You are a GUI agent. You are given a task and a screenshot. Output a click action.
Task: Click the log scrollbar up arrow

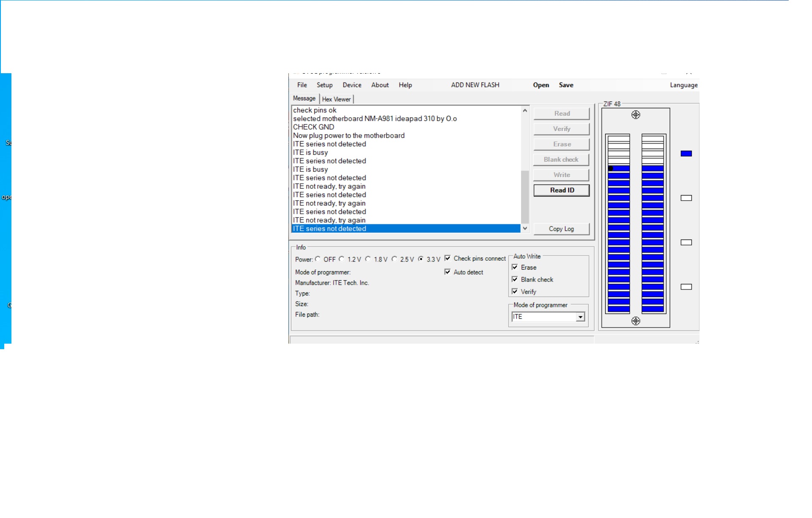pyautogui.click(x=525, y=110)
